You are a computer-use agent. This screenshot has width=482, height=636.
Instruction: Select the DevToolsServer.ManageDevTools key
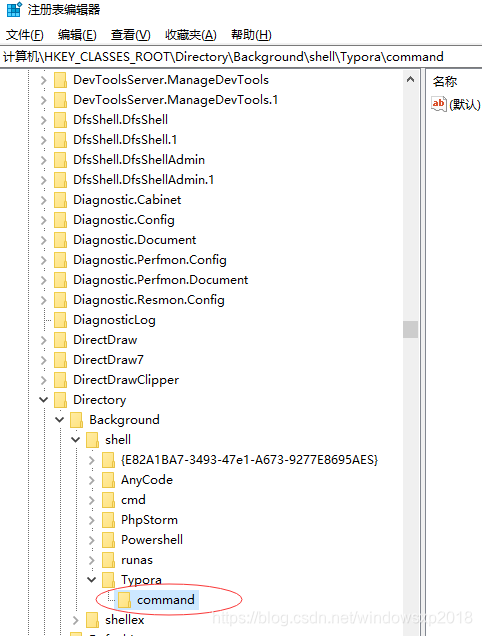point(171,80)
